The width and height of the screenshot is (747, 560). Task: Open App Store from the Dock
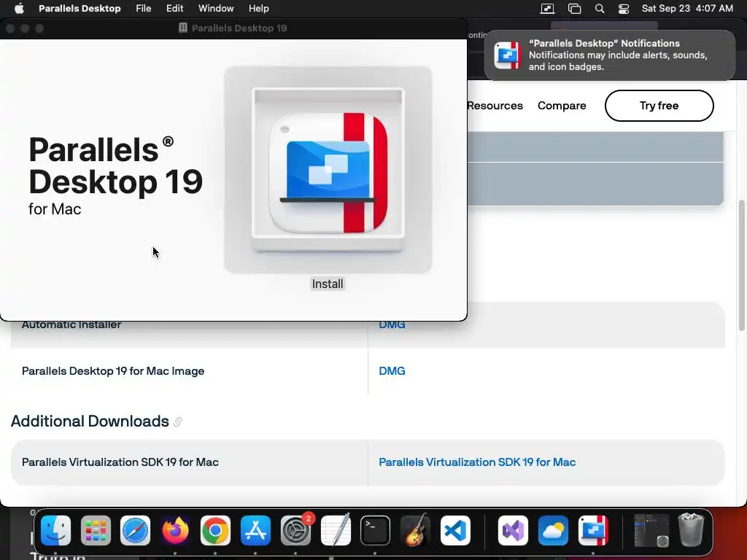point(255,530)
